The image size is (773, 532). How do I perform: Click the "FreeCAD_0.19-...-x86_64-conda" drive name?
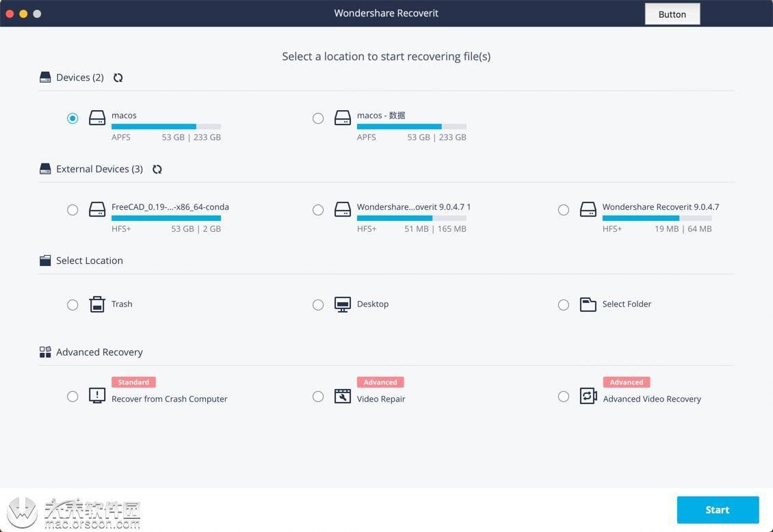[170, 207]
